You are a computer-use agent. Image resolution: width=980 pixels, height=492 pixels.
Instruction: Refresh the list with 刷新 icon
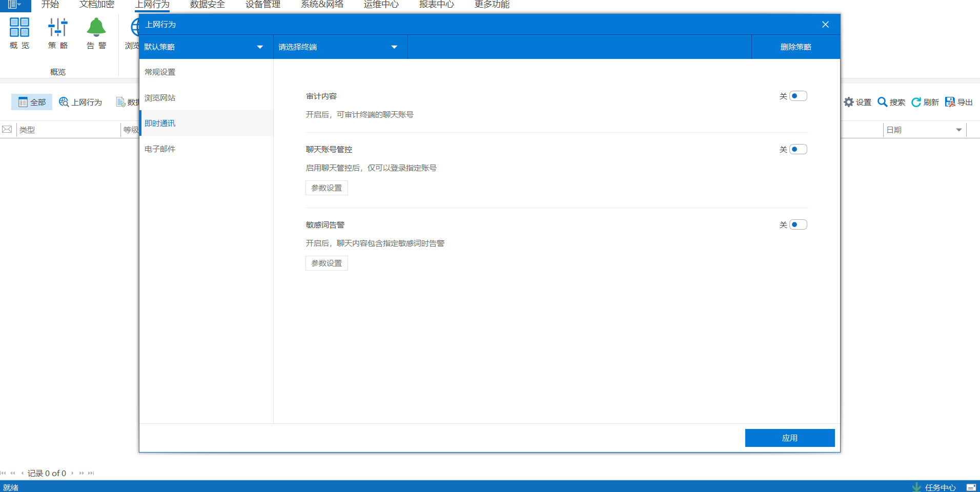point(916,102)
